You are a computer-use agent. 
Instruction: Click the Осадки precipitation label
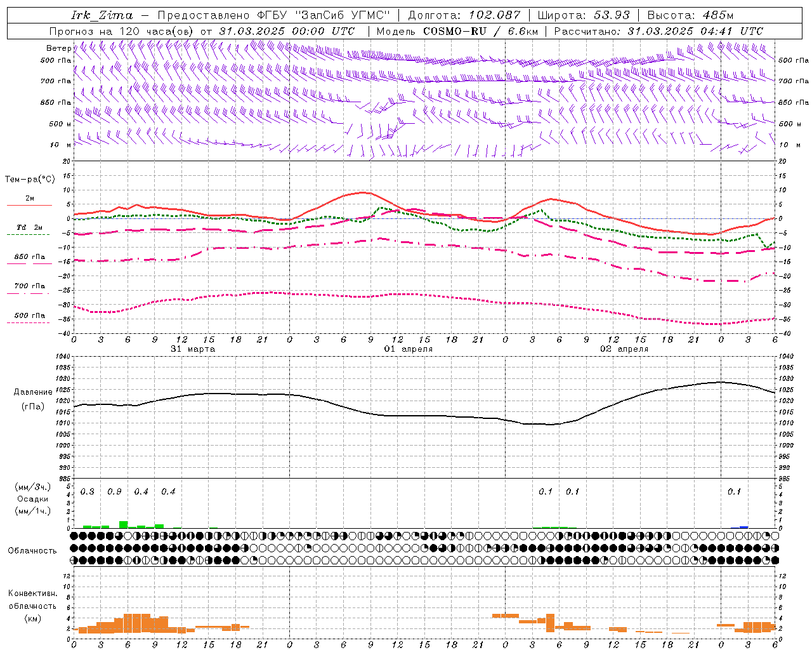tap(33, 499)
